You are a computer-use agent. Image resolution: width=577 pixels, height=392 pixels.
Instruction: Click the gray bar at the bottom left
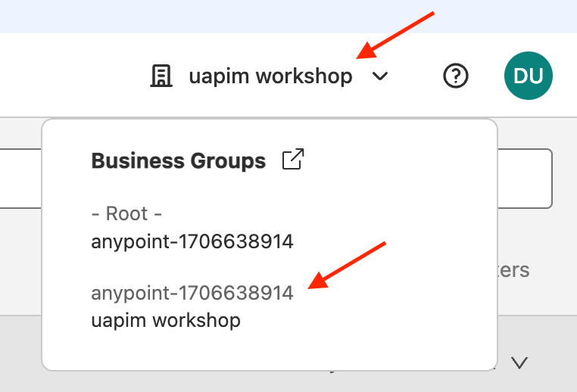pyautogui.click(x=20, y=353)
